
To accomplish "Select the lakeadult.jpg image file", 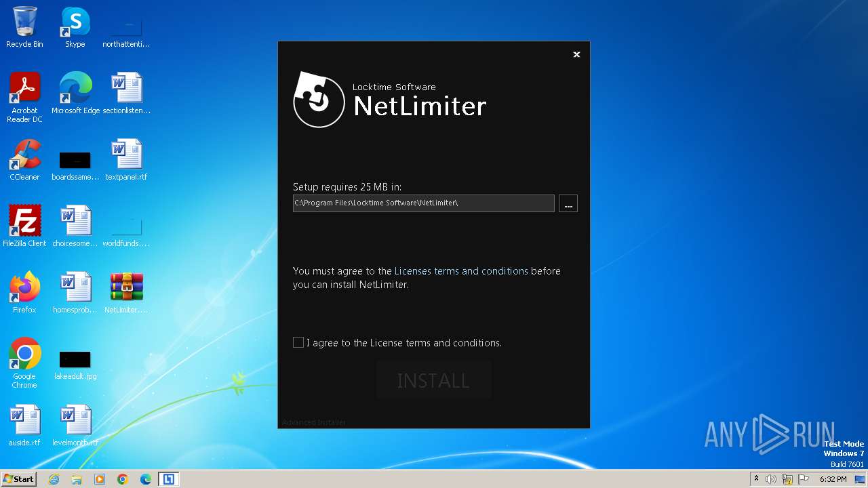I will pos(75,363).
